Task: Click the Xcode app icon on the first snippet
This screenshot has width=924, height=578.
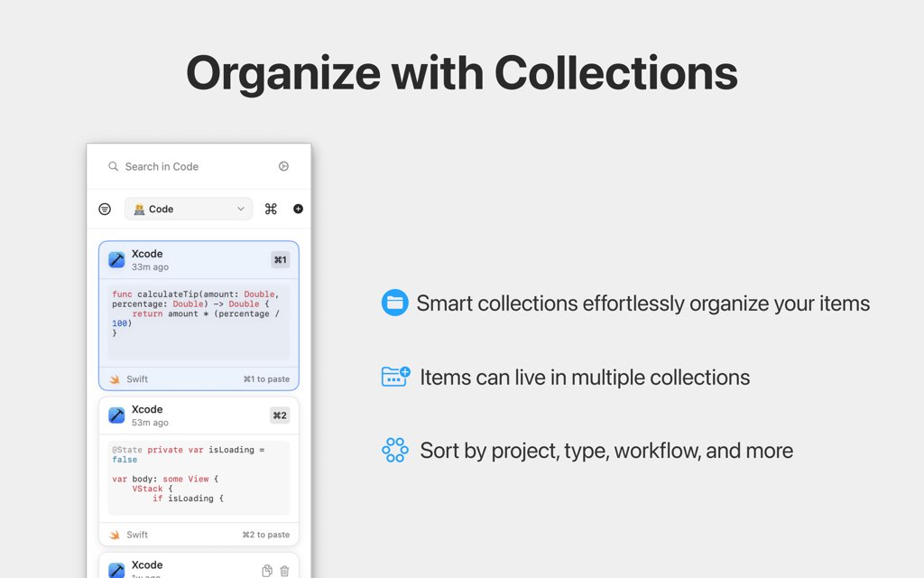Action: pos(116,259)
